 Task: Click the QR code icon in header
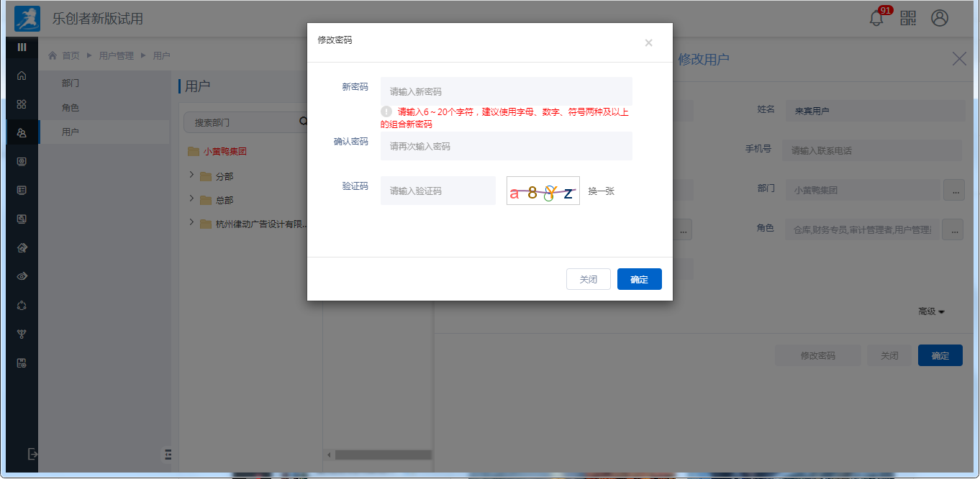[x=908, y=18]
